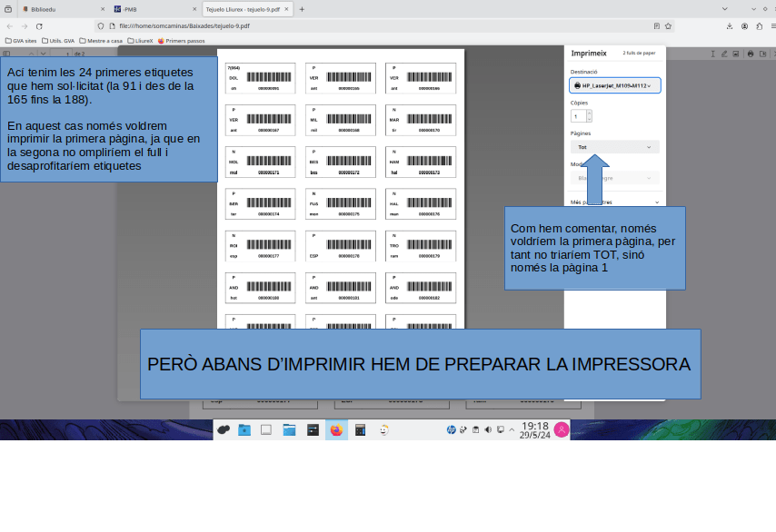Open the pink user avatar menu
The image size is (776, 532).
(x=562, y=429)
